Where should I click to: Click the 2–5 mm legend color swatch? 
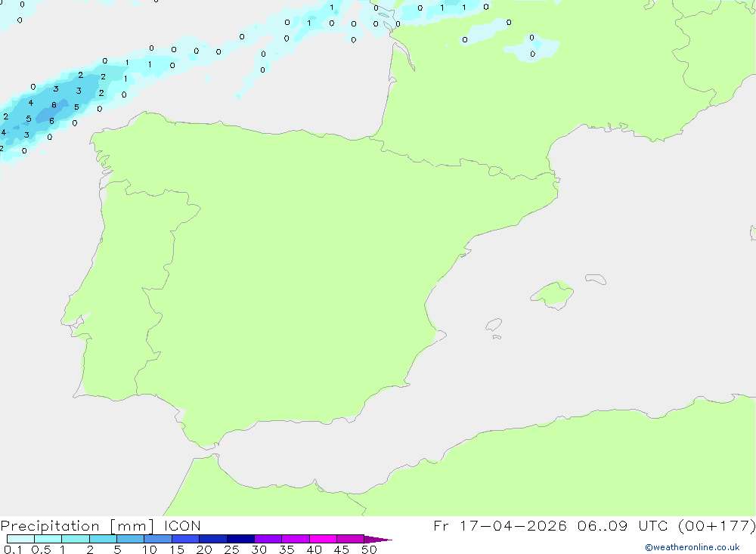tap(103, 539)
